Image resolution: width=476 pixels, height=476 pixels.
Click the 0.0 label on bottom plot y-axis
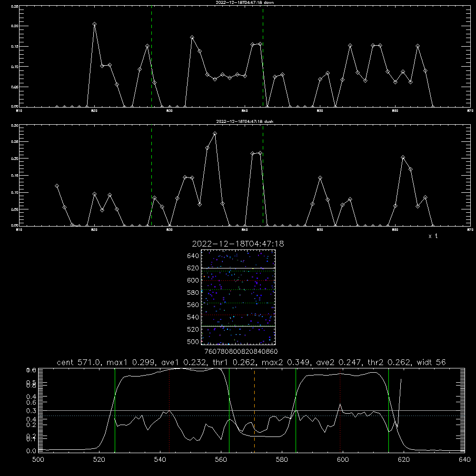[31, 451]
